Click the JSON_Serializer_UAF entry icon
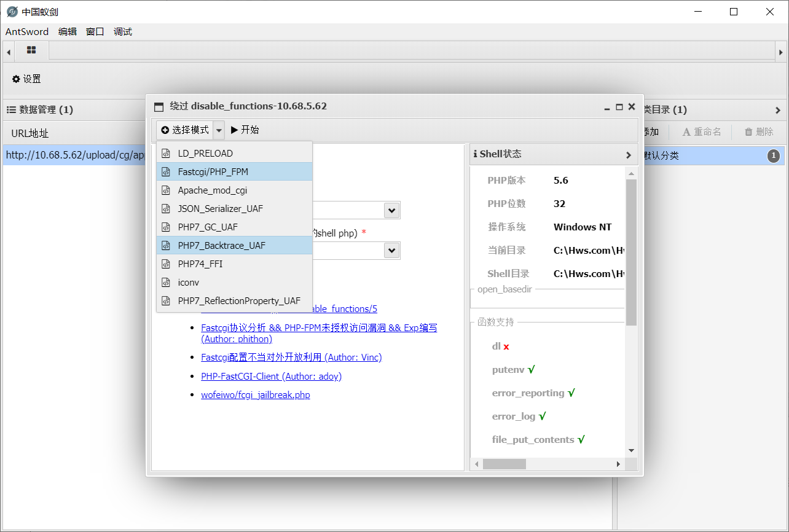The image size is (789, 532). tap(165, 209)
